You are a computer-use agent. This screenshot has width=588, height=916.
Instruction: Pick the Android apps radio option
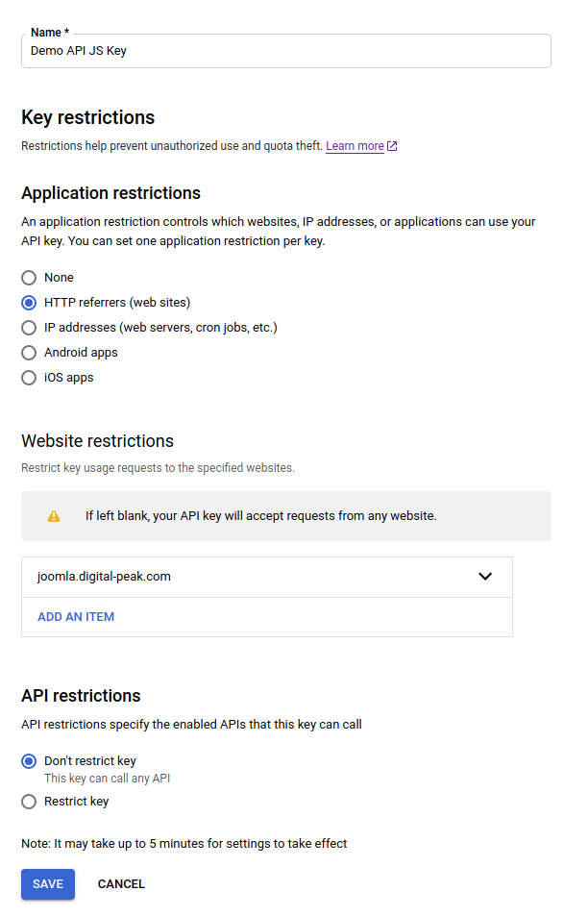(29, 353)
